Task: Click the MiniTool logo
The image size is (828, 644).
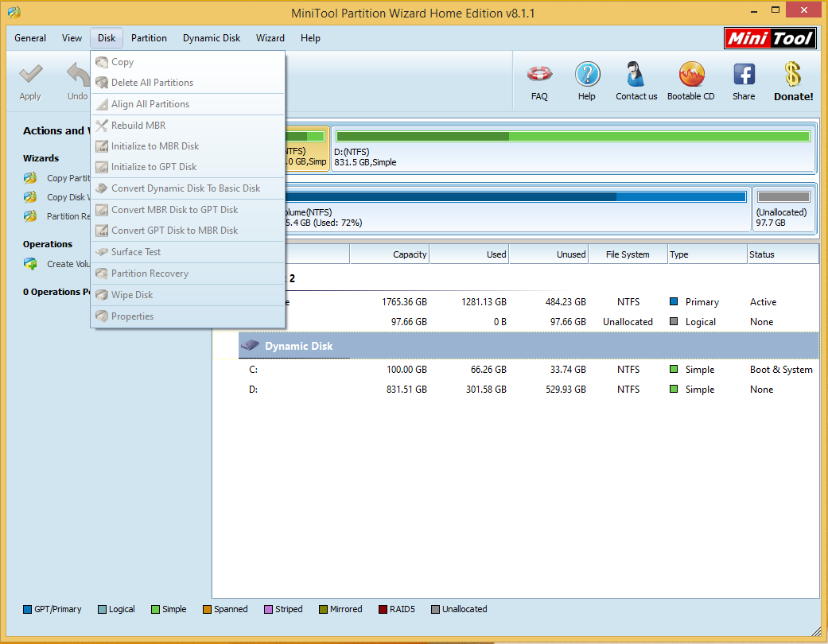Action: click(771, 38)
